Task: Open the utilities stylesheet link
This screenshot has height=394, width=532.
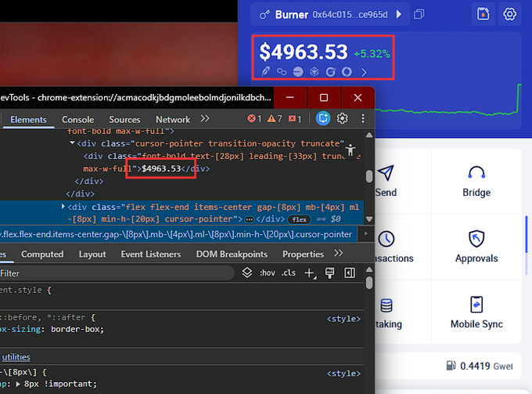Action: point(16,357)
